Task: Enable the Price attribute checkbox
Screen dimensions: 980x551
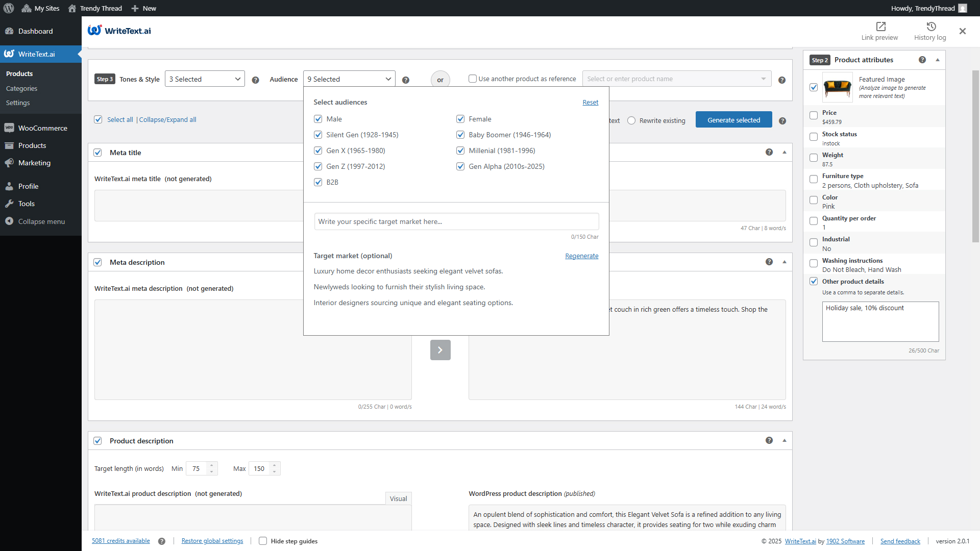Action: pyautogui.click(x=814, y=116)
